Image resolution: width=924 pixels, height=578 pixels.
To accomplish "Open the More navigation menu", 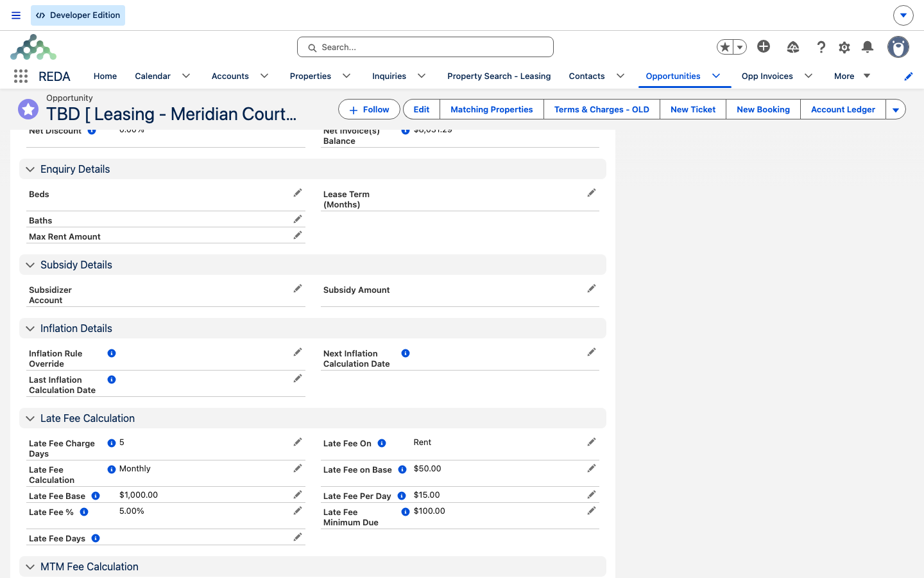I will tap(852, 76).
